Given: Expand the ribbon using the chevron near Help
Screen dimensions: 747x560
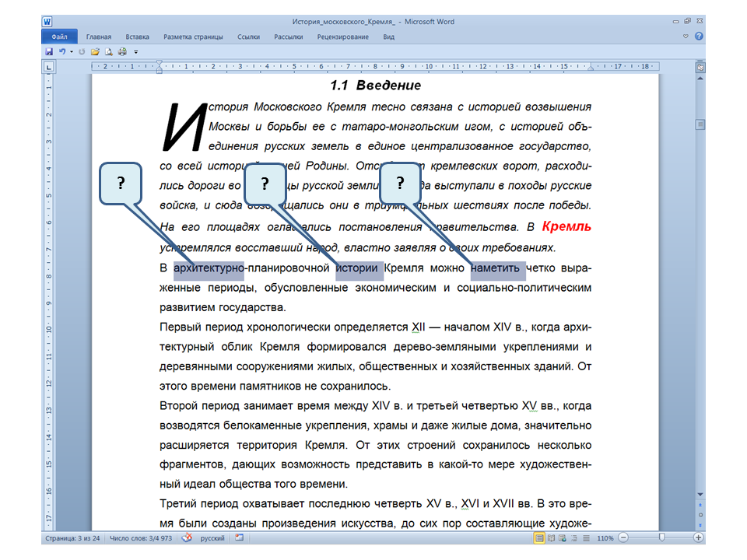Looking at the screenshot, I should [x=686, y=37].
